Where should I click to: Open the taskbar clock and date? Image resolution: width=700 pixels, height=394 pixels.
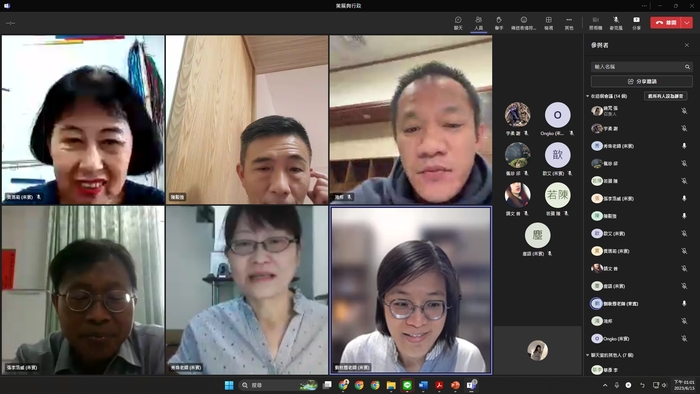[684, 385]
